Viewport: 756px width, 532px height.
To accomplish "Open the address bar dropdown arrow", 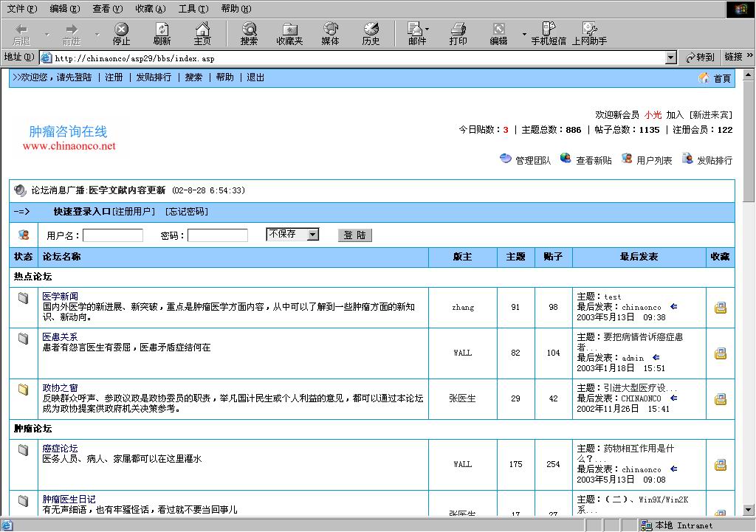I will 670,58.
